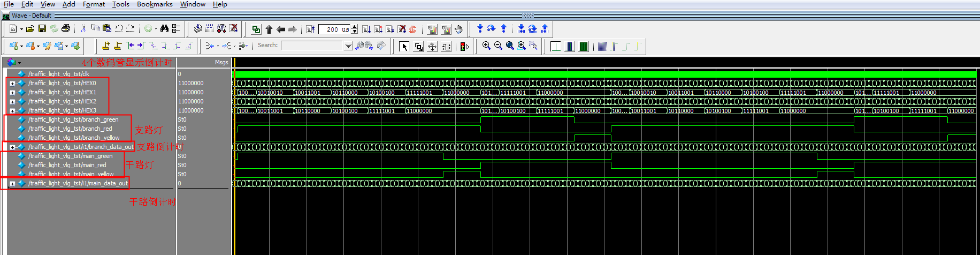This screenshot has height=255, width=980.
Task: Increase the run length with up stepper
Action: (x=355, y=27)
